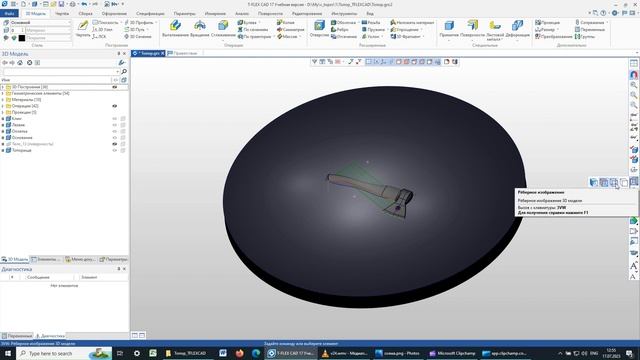The height and width of the screenshot is (360, 640).
Task: Toggle visibility eye for Клин body
Action: pos(115,118)
